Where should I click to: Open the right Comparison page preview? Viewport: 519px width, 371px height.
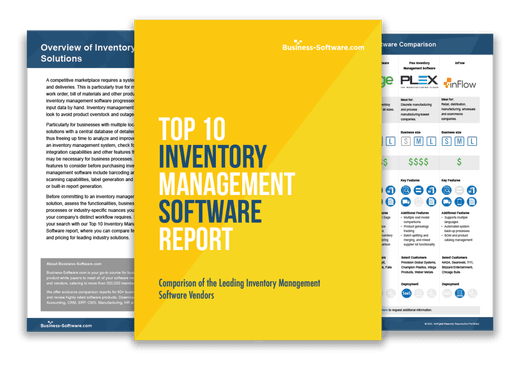(x=437, y=181)
